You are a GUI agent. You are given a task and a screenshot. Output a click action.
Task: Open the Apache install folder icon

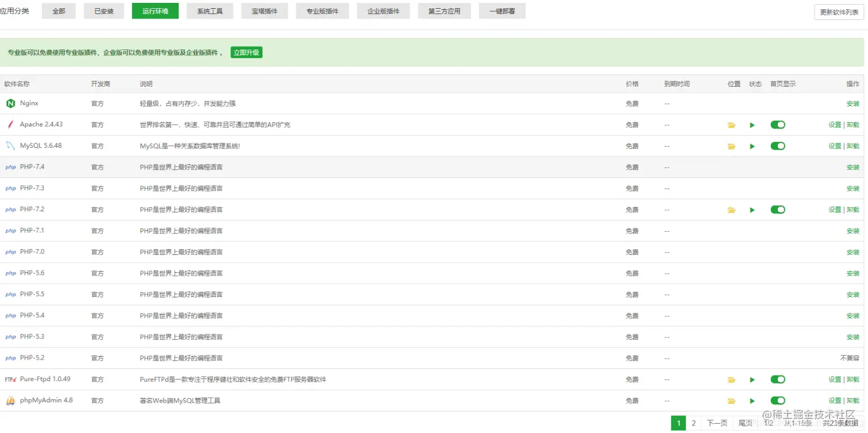[x=731, y=125]
